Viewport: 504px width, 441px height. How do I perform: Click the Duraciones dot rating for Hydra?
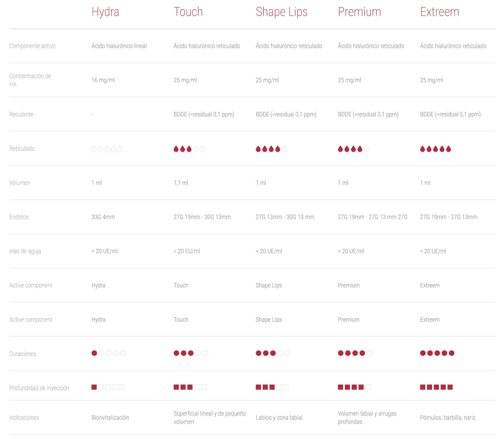coord(108,353)
